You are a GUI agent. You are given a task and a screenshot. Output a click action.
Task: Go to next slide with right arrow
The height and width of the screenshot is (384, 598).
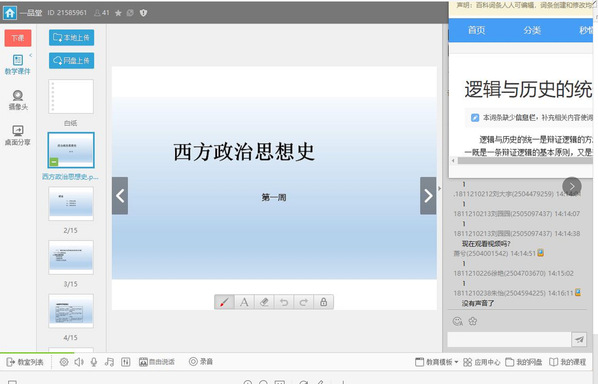point(428,196)
